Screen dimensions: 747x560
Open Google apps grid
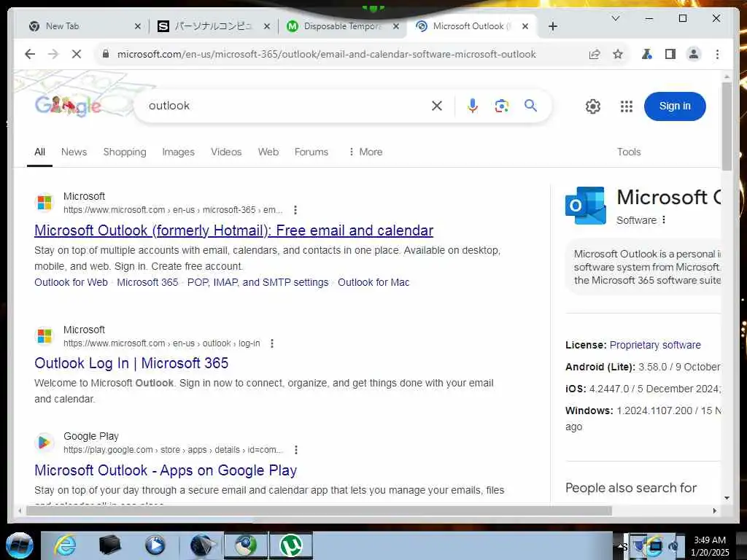(x=627, y=106)
